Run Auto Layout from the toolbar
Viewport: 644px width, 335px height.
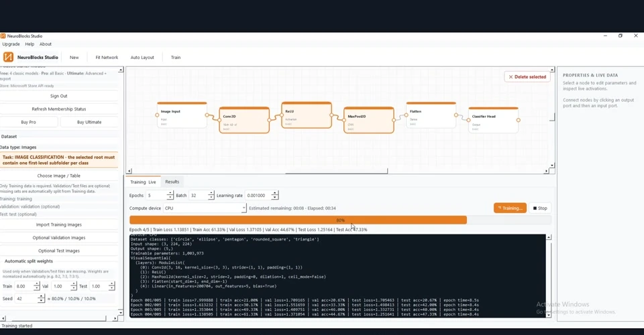coord(142,58)
